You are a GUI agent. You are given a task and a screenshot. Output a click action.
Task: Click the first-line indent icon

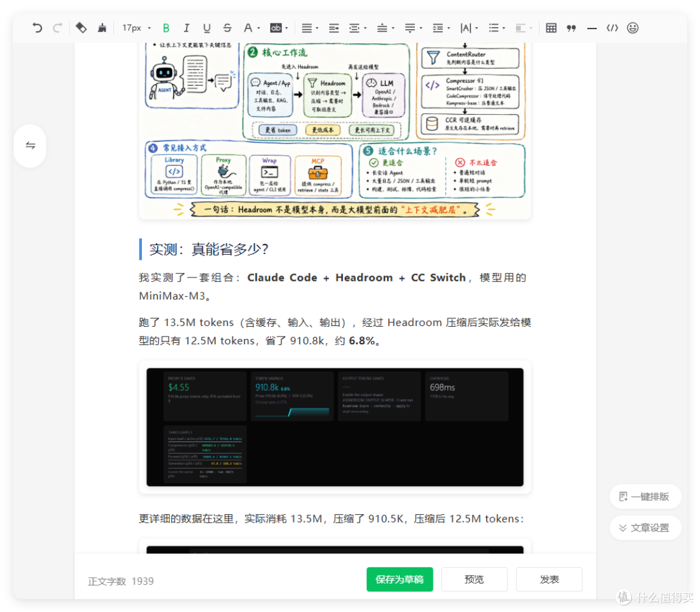click(355, 28)
